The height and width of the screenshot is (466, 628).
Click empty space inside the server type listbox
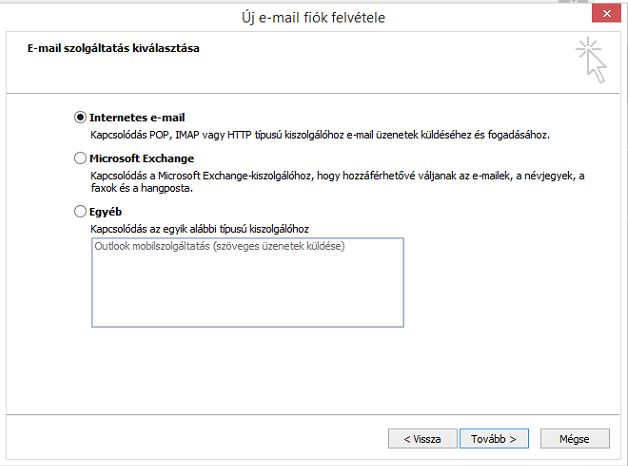(x=248, y=292)
